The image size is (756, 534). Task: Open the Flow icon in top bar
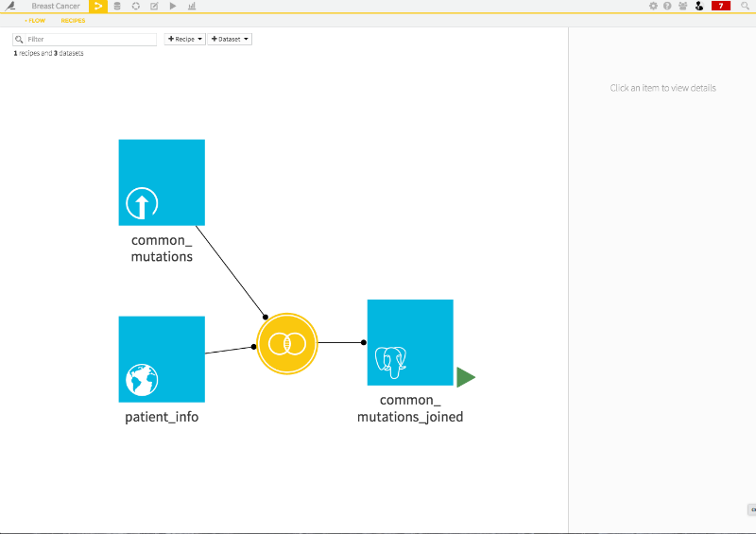pyautogui.click(x=98, y=7)
